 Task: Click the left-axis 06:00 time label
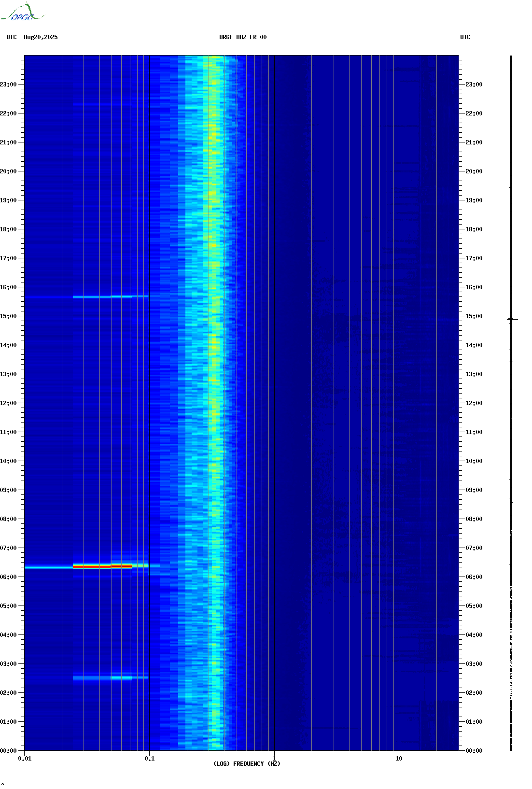pos(8,577)
